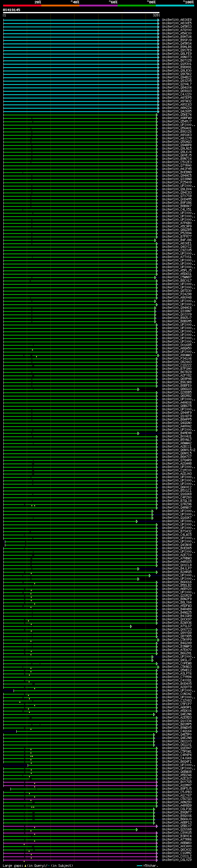The image size is (197, 868).
Task: Pick UniRef100_Q69UU3 from the hit list
Action: click(x=177, y=91)
